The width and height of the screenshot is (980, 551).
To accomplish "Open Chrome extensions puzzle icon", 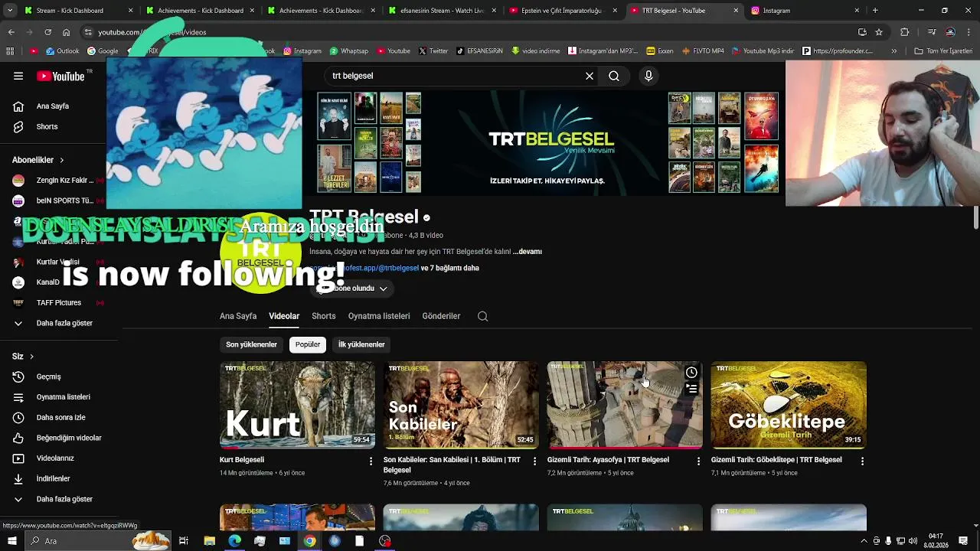I will point(905,32).
